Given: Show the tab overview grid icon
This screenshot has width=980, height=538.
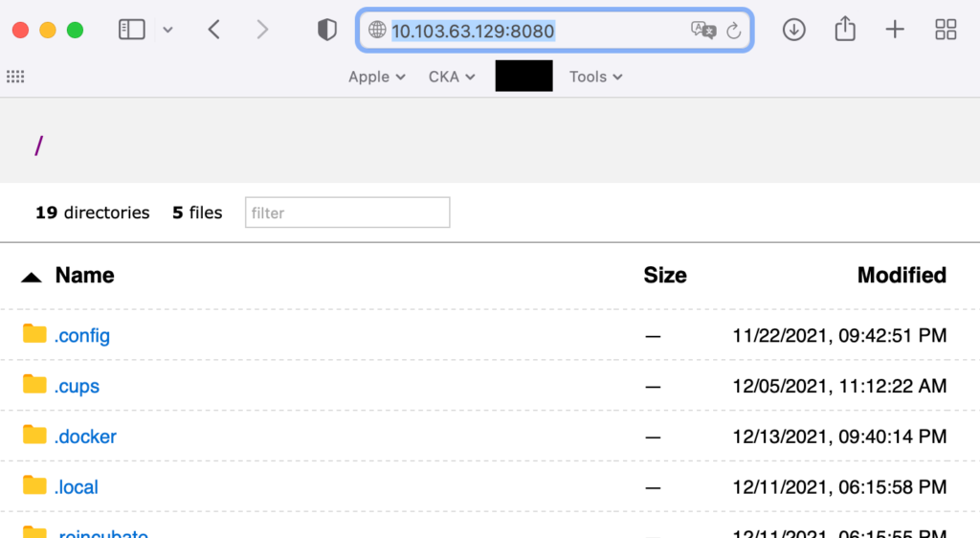Looking at the screenshot, I should tap(946, 30).
